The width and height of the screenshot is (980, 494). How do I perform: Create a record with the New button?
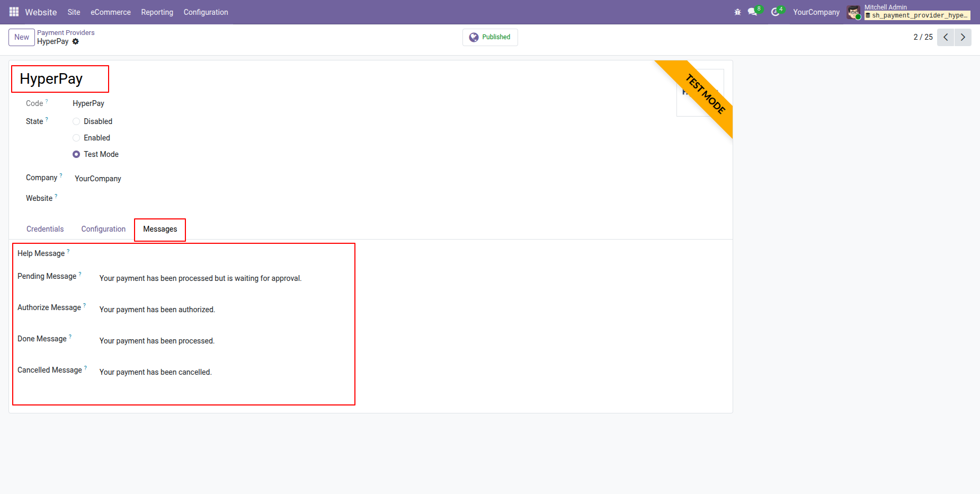click(22, 37)
